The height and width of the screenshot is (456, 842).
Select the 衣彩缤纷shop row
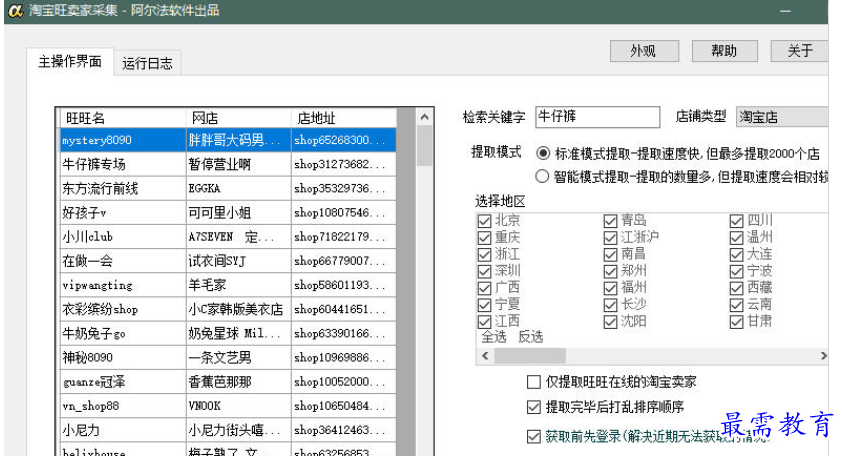click(228, 309)
